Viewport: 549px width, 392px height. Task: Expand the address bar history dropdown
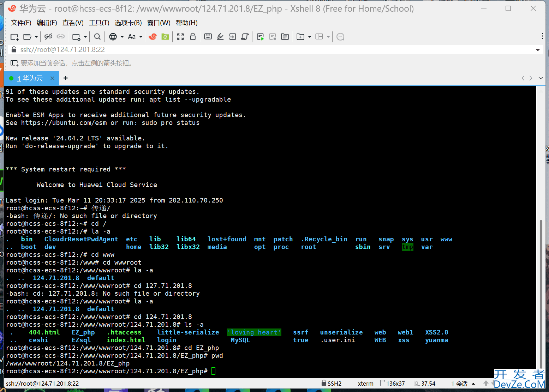pyautogui.click(x=538, y=50)
